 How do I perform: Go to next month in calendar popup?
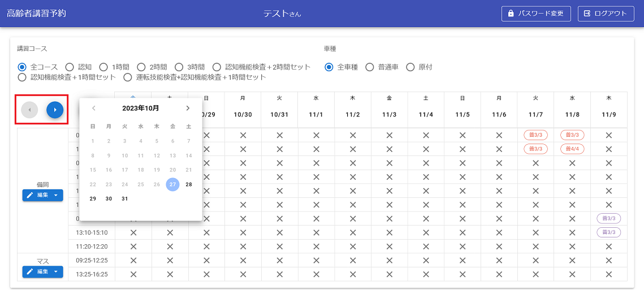(x=188, y=108)
